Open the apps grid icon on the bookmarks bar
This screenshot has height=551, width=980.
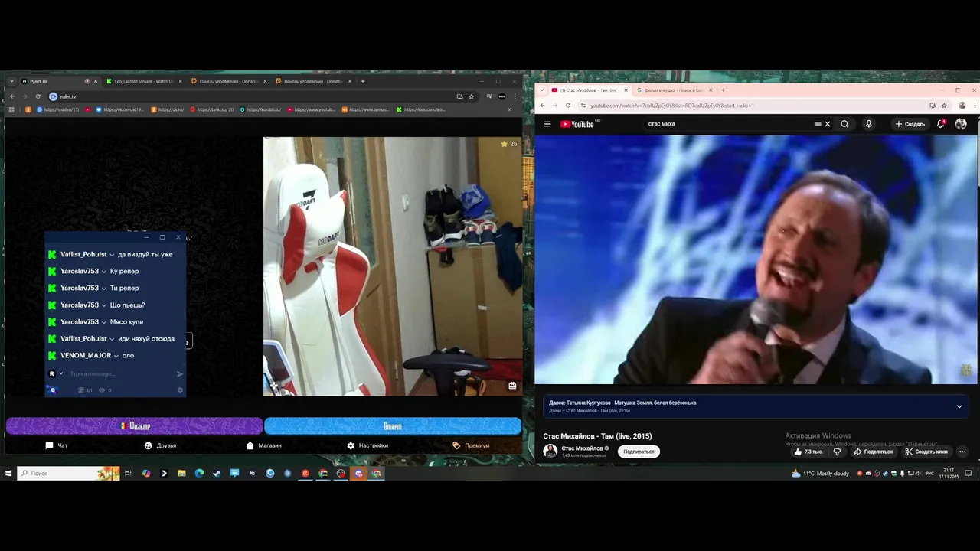11,109
